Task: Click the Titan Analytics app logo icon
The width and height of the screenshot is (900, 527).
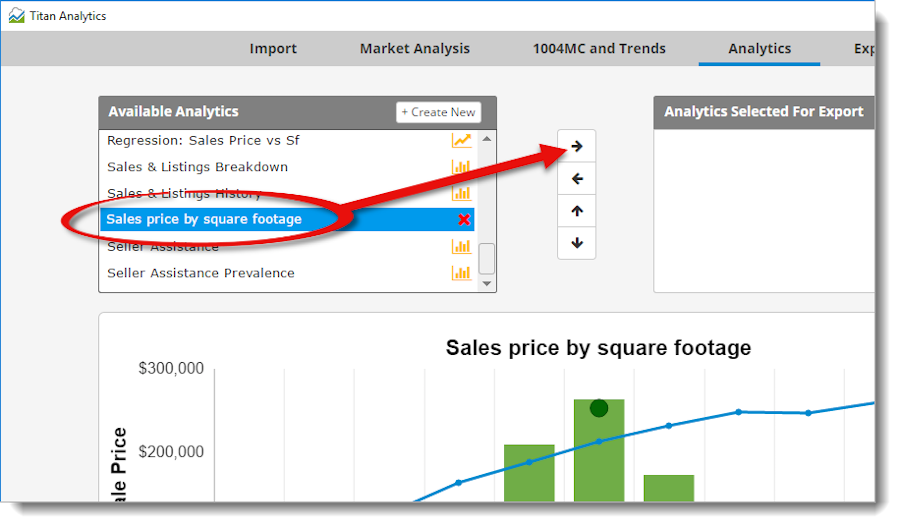Action: tap(17, 16)
